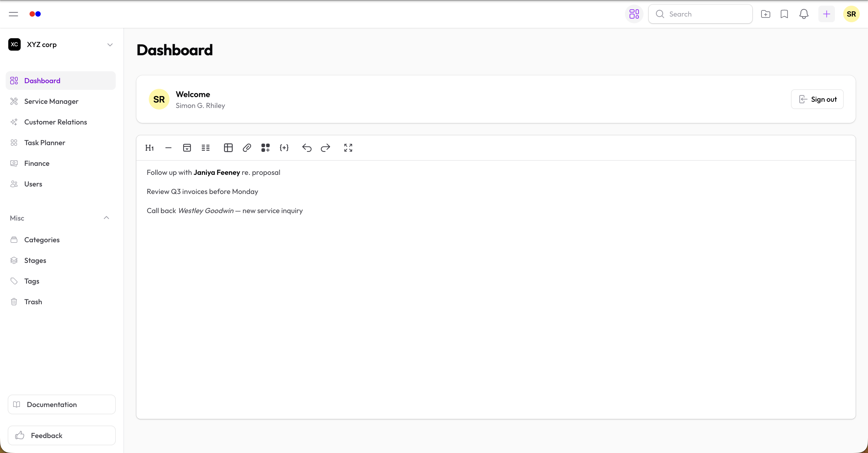Screen dimensions: 868x453
Task: Open the purple apps grid icon in the top bar
Action: click(x=634, y=14)
